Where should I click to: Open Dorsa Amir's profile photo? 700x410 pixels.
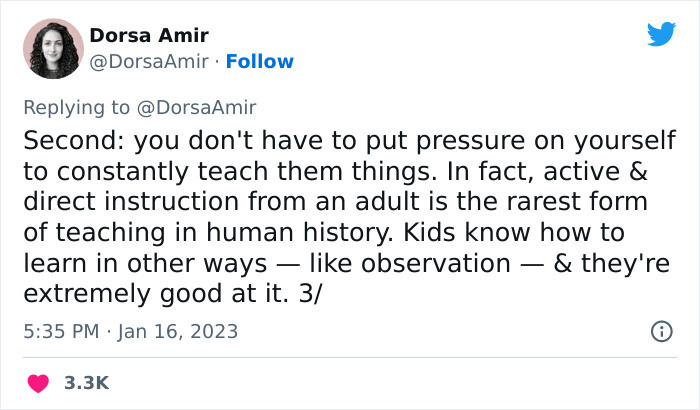click(x=53, y=49)
